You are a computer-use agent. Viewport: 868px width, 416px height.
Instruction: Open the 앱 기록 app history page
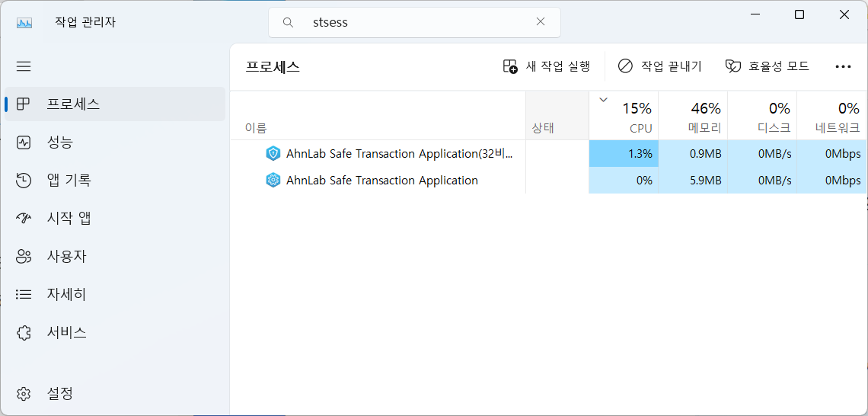click(115, 180)
